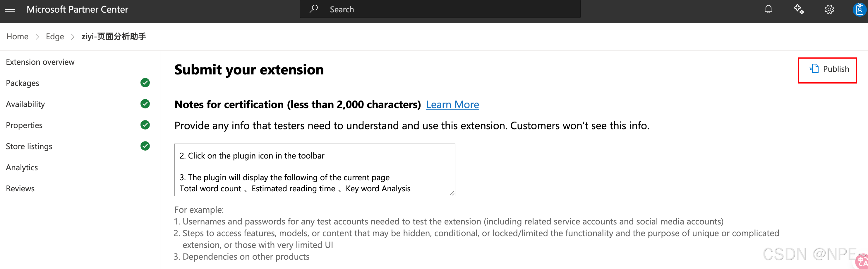Click 'Notes for certification' heading text
The width and height of the screenshot is (868, 269).
tap(298, 105)
